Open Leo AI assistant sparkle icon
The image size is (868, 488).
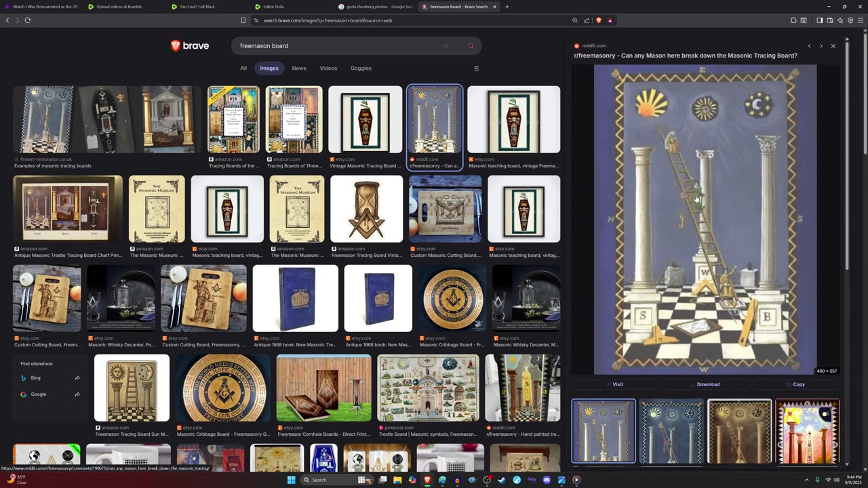coord(840,20)
